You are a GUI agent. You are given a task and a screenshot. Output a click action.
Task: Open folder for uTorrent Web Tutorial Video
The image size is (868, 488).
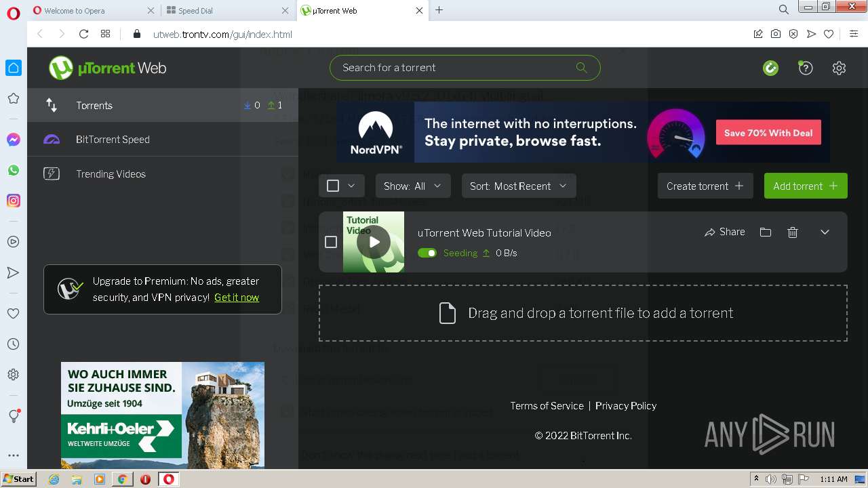click(x=766, y=232)
